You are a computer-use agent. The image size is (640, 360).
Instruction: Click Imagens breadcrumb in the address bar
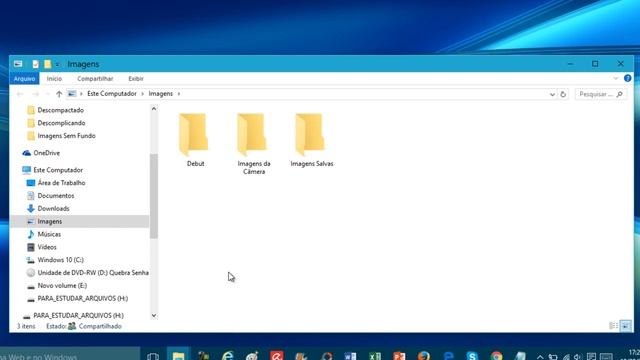[161, 94]
